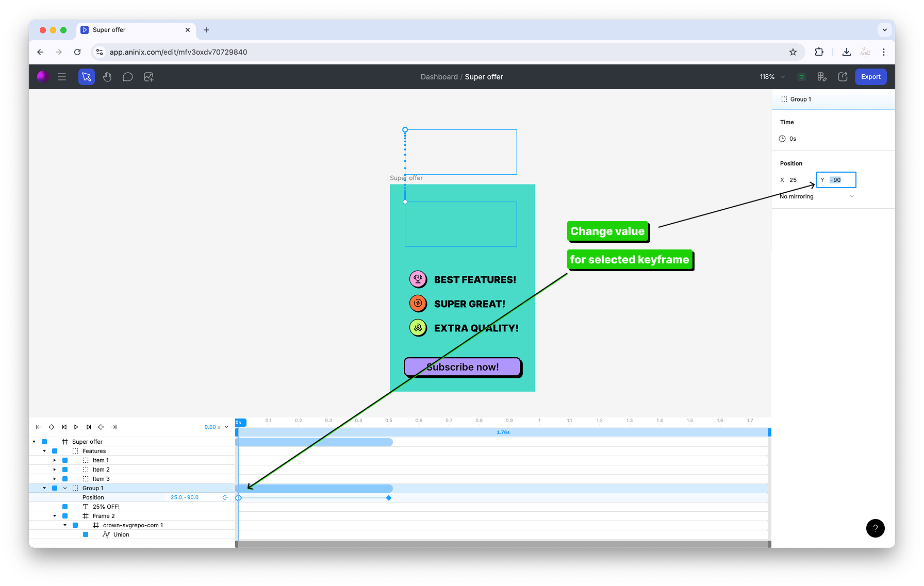Go to previous keyframe
Screen dimensions: 924x586
[52, 427]
